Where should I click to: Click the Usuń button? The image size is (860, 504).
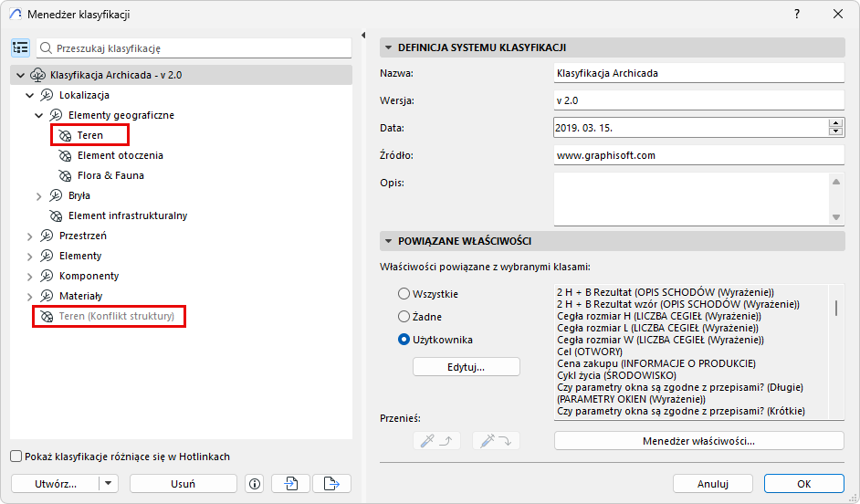pos(184,484)
